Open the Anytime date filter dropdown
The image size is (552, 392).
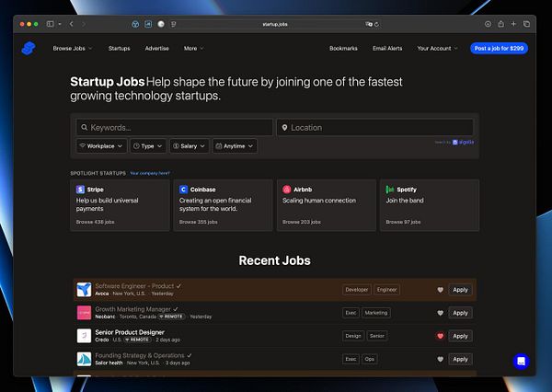tap(235, 146)
